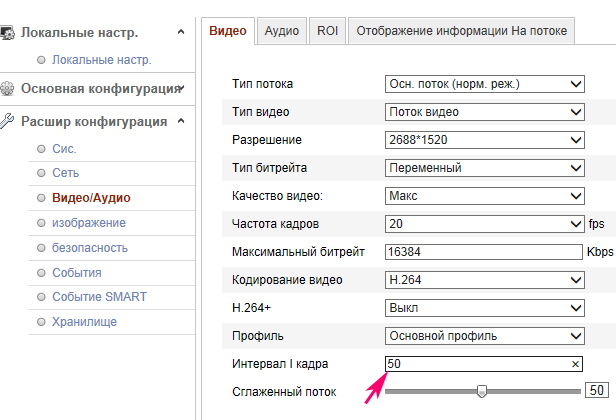Open the безопасность settings
This screenshot has height=420, width=616.
click(90, 248)
